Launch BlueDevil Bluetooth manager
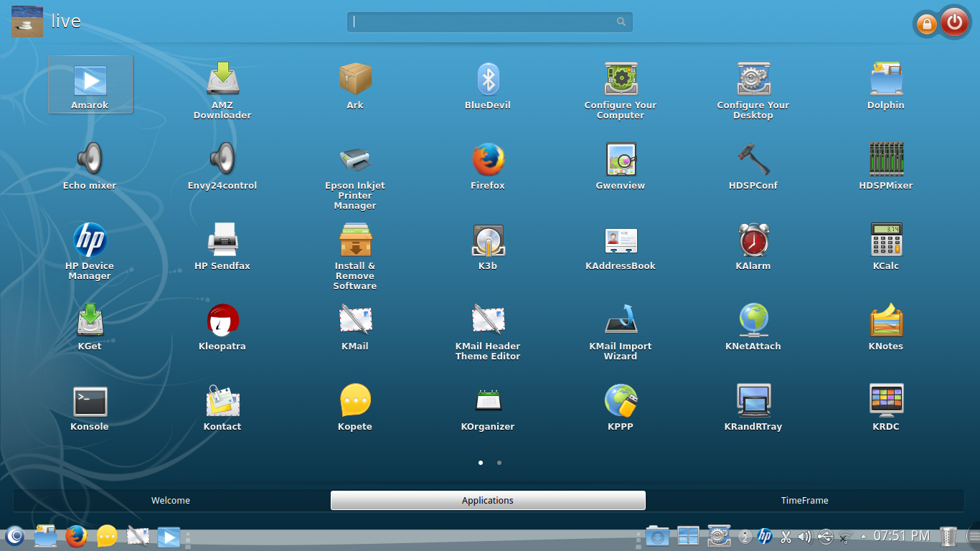980x551 pixels. [488, 85]
